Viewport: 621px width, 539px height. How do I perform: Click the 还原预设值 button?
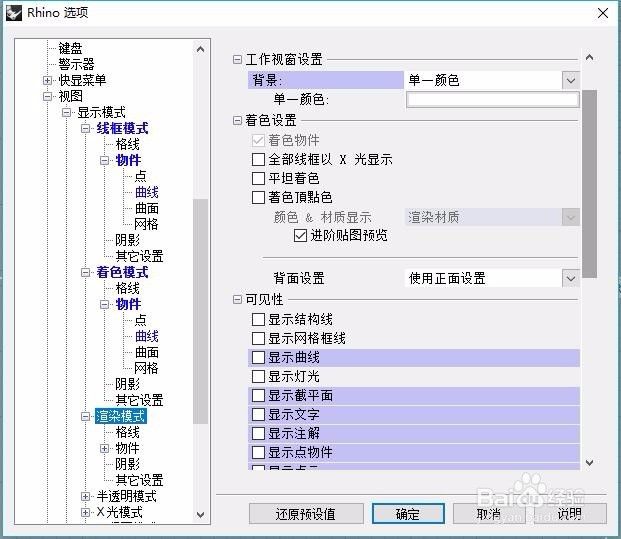point(306,514)
